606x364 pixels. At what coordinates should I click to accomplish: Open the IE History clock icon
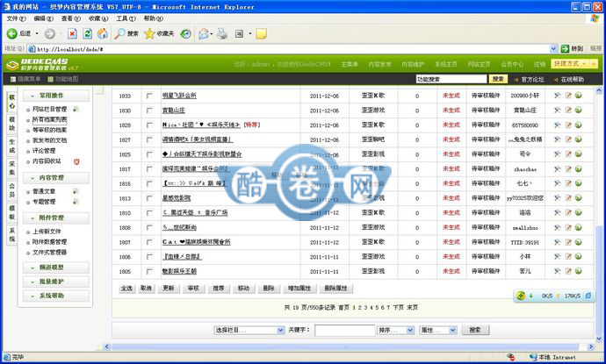(x=186, y=34)
